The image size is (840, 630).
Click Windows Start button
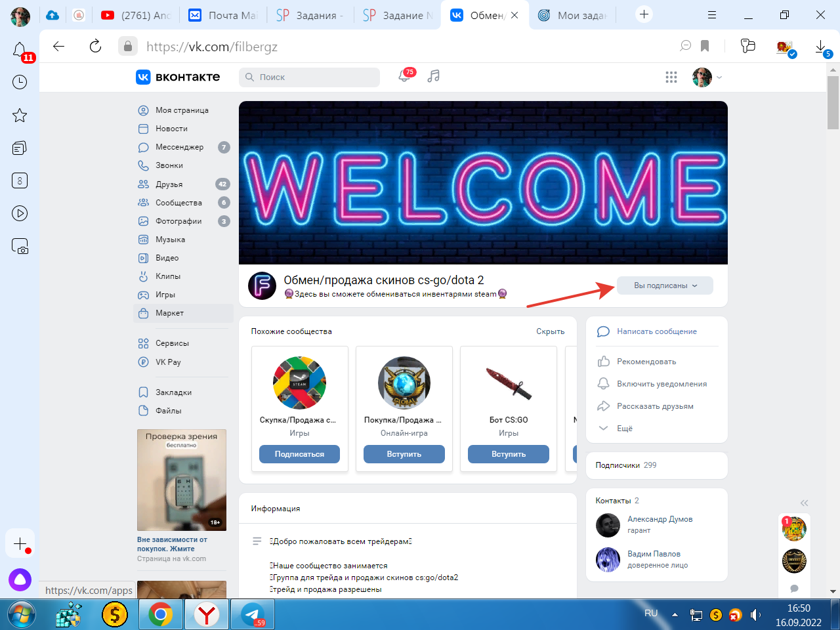coord(22,615)
